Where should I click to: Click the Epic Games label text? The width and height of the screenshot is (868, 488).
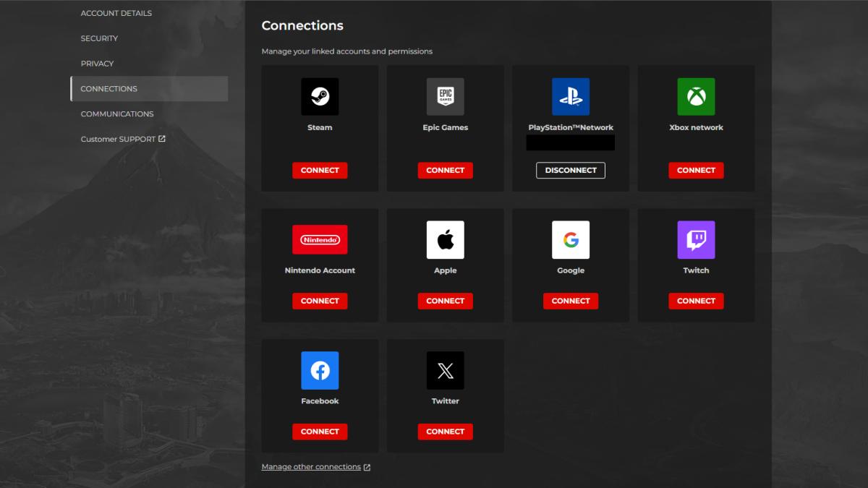[x=446, y=127]
